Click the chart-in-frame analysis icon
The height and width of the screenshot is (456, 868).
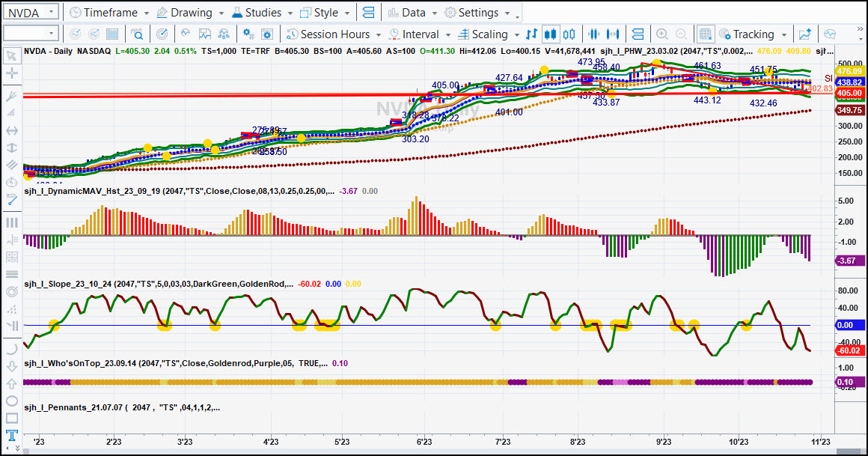pyautogui.click(x=205, y=34)
